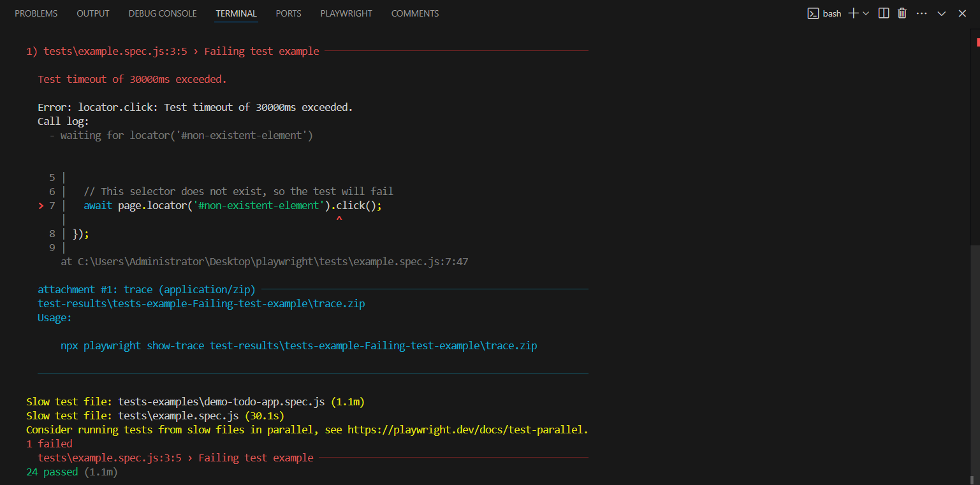Click the bash terminal profile icon

813,13
